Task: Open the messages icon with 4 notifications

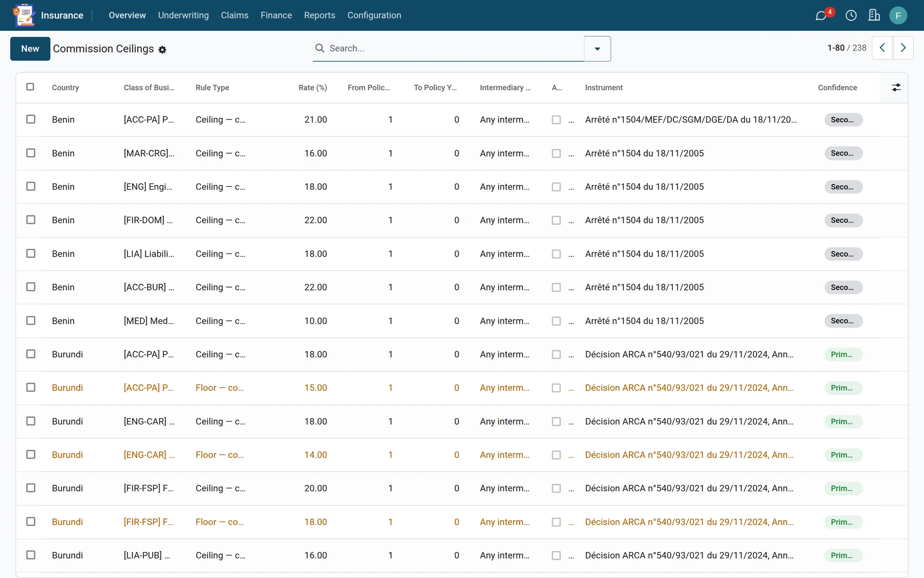Action: pyautogui.click(x=821, y=15)
